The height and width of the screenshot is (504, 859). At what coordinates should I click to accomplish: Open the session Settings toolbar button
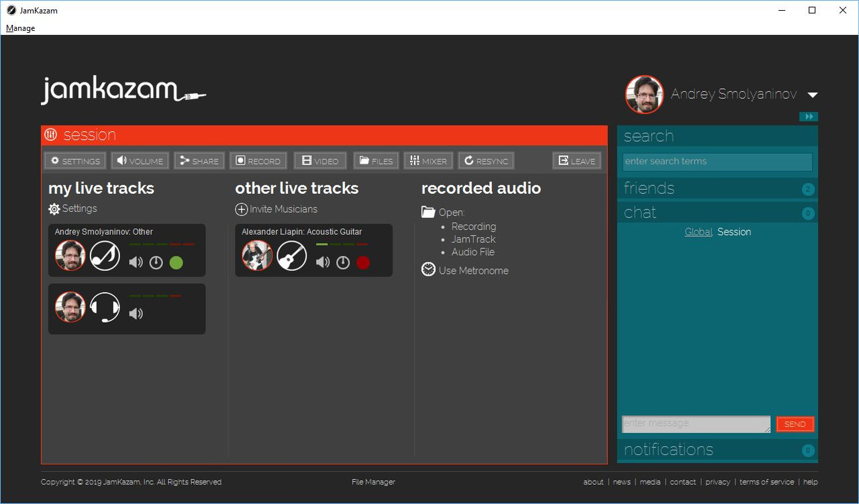coord(75,161)
